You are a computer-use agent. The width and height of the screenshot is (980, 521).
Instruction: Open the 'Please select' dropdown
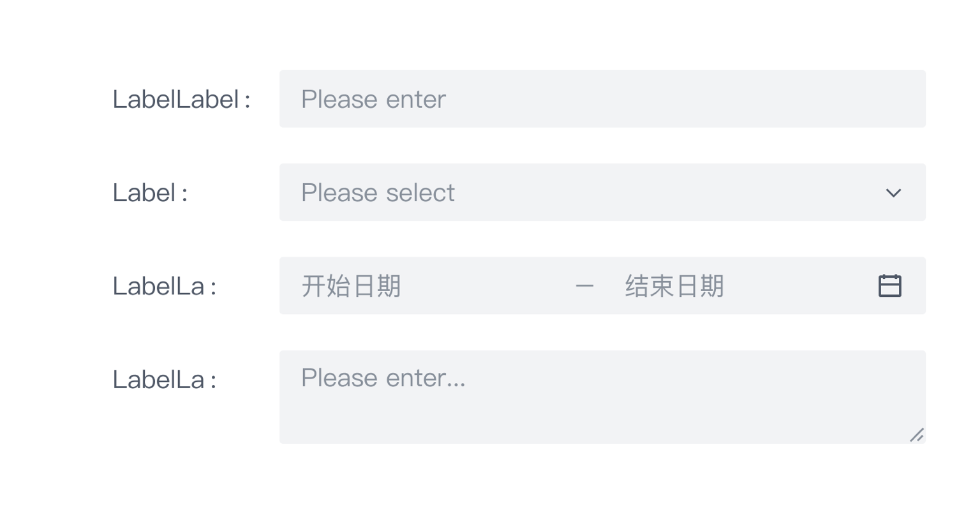[601, 192]
